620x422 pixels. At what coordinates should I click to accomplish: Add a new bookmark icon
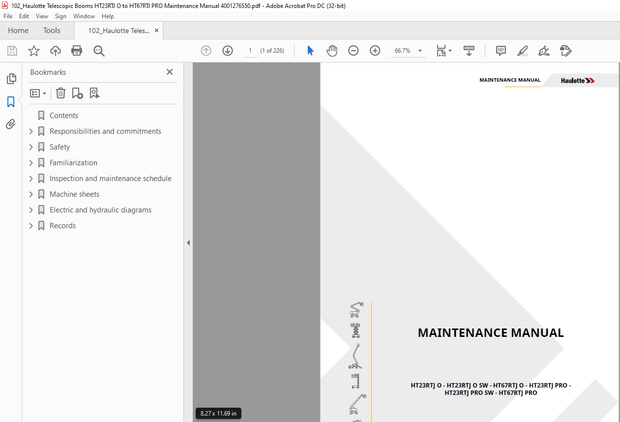pyautogui.click(x=77, y=93)
